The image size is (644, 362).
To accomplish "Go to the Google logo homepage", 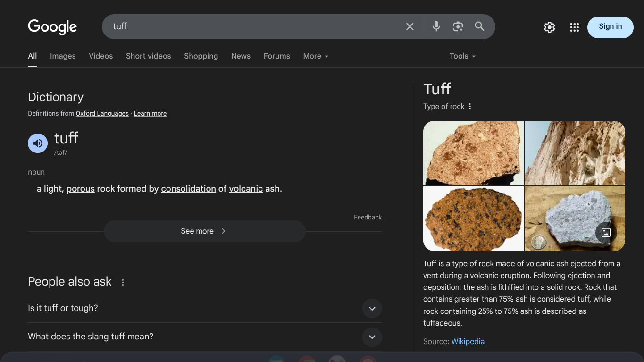I will (52, 27).
